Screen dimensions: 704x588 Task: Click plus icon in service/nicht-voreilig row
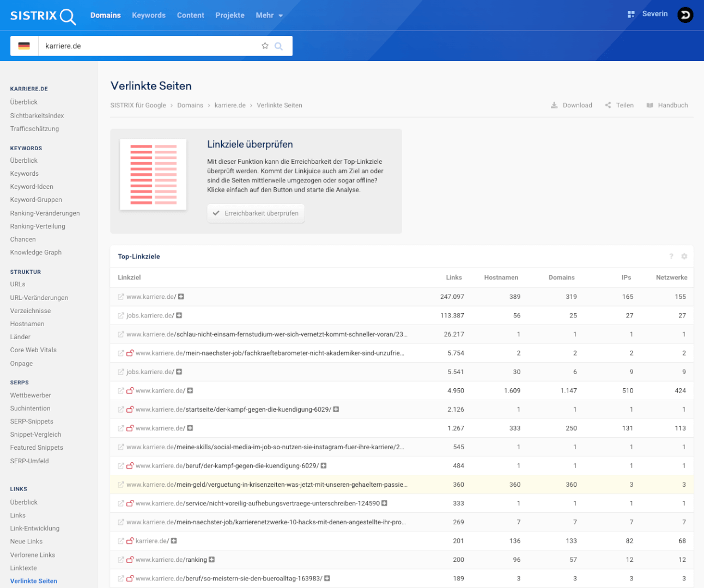(x=384, y=504)
